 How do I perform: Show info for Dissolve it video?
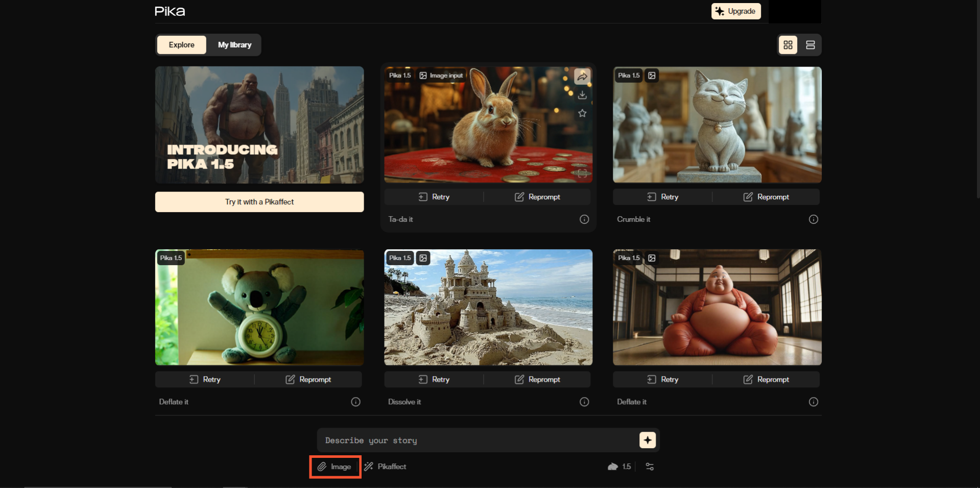(x=584, y=402)
